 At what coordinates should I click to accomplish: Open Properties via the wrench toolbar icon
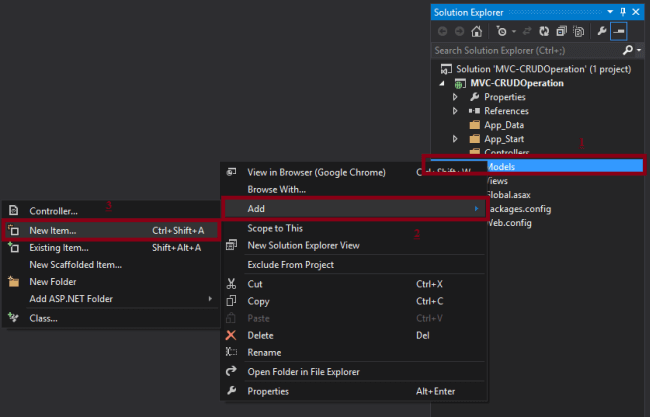coord(600,31)
